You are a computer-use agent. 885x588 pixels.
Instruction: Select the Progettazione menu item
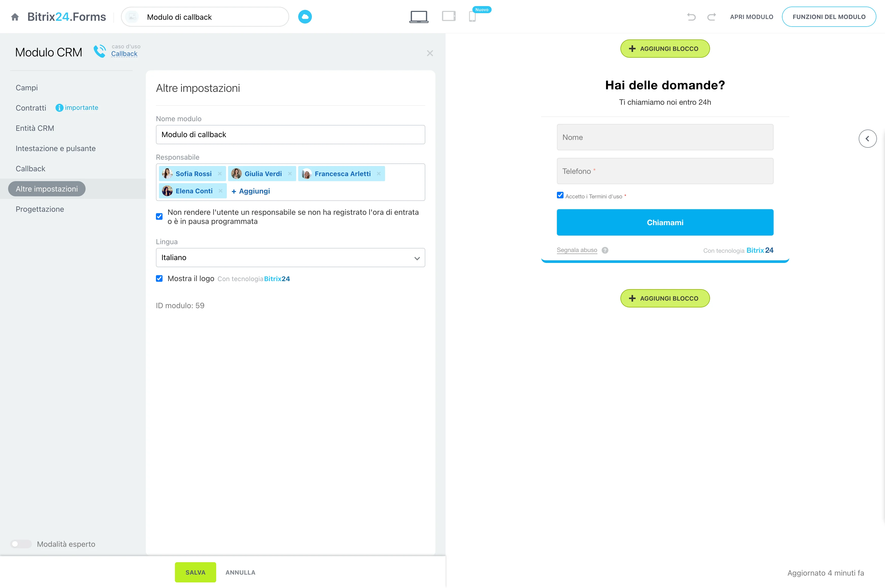(x=39, y=209)
